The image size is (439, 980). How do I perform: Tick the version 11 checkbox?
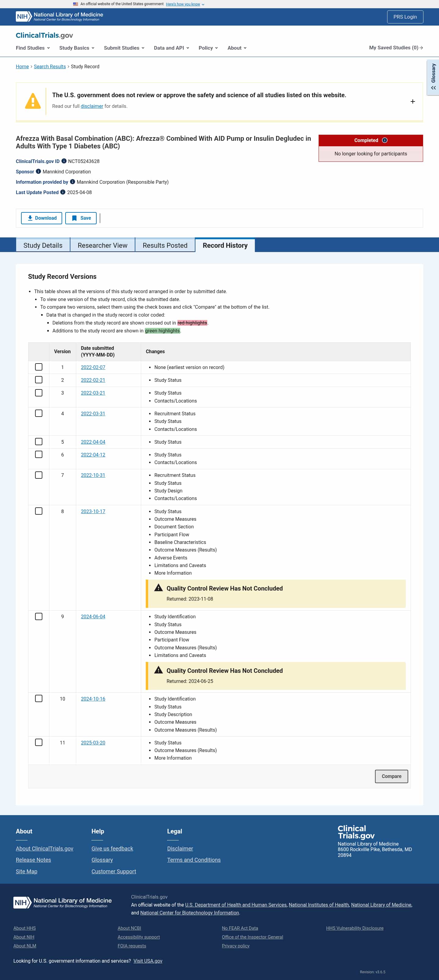tap(39, 742)
